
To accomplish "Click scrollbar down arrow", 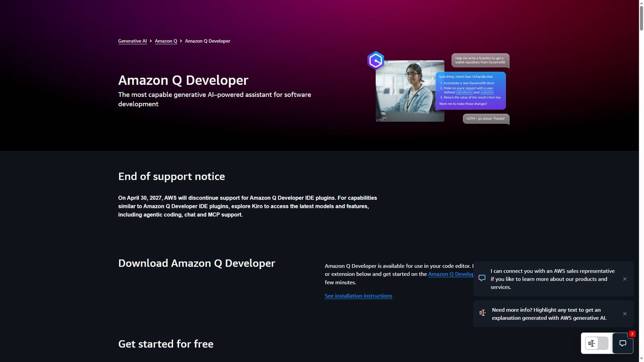I will (x=641, y=359).
